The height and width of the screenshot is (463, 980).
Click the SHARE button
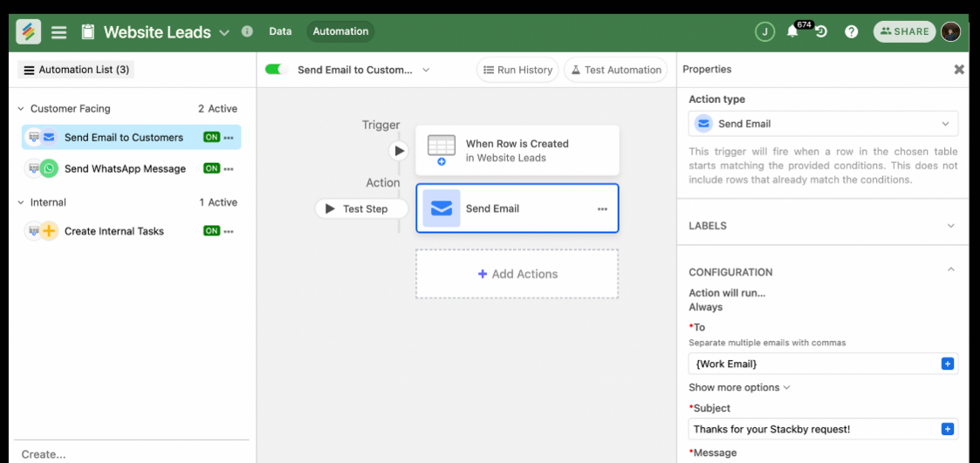pyautogui.click(x=904, y=32)
